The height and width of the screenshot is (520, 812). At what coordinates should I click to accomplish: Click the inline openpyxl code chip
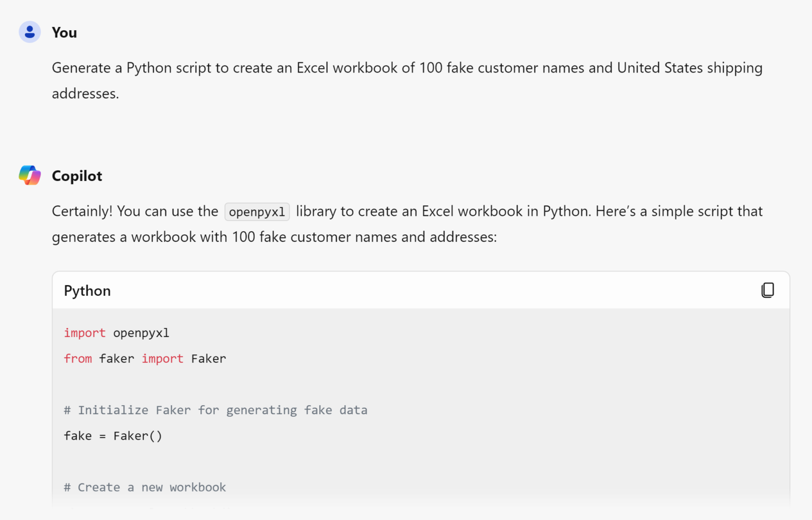tap(257, 212)
